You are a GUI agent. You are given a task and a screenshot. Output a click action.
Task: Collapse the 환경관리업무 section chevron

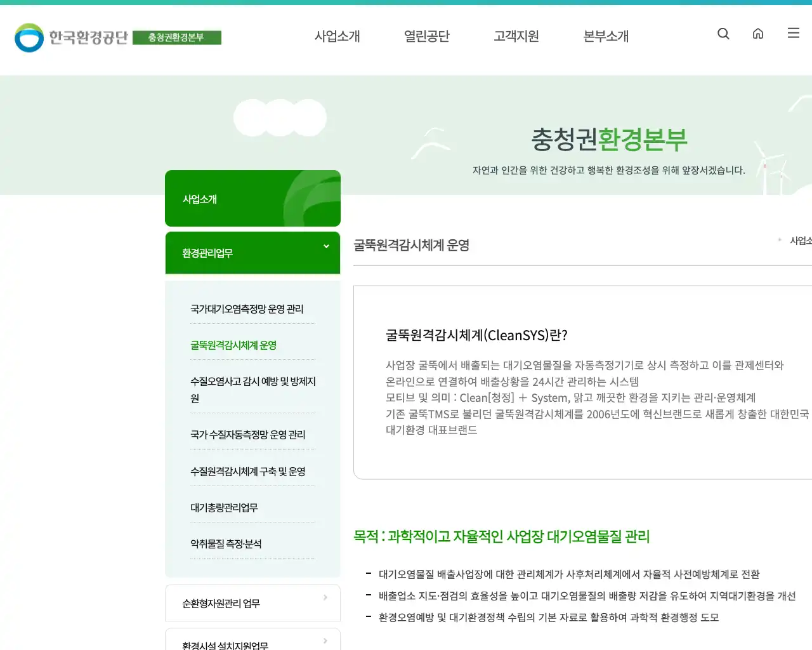pos(326,246)
